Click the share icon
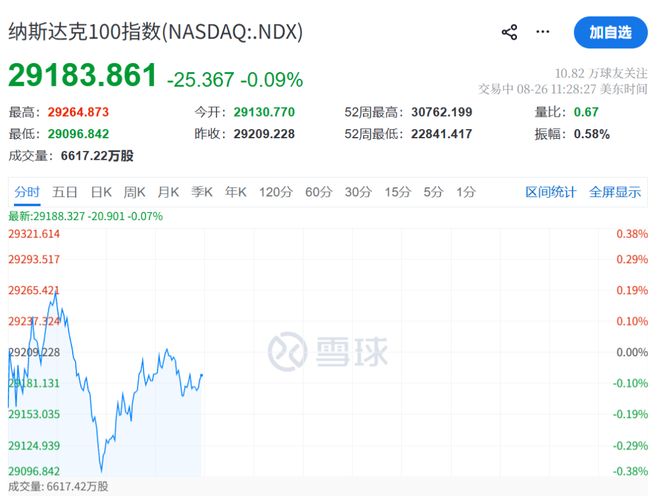The width and height of the screenshot is (660, 496). tap(509, 32)
